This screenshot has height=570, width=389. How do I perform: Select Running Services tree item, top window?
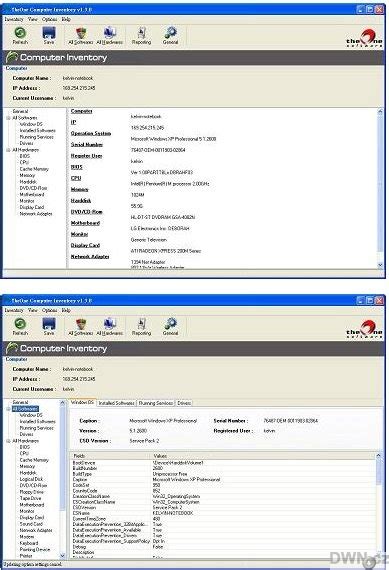point(36,137)
